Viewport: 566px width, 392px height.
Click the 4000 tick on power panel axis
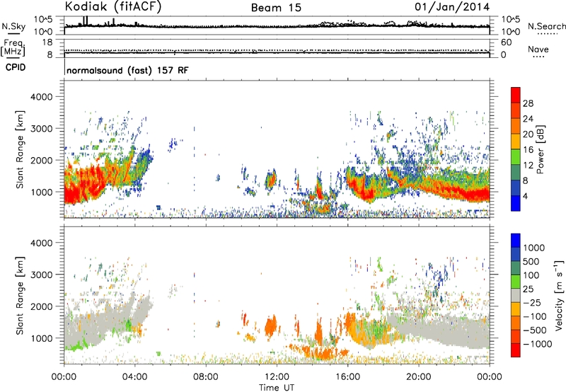(x=41, y=97)
